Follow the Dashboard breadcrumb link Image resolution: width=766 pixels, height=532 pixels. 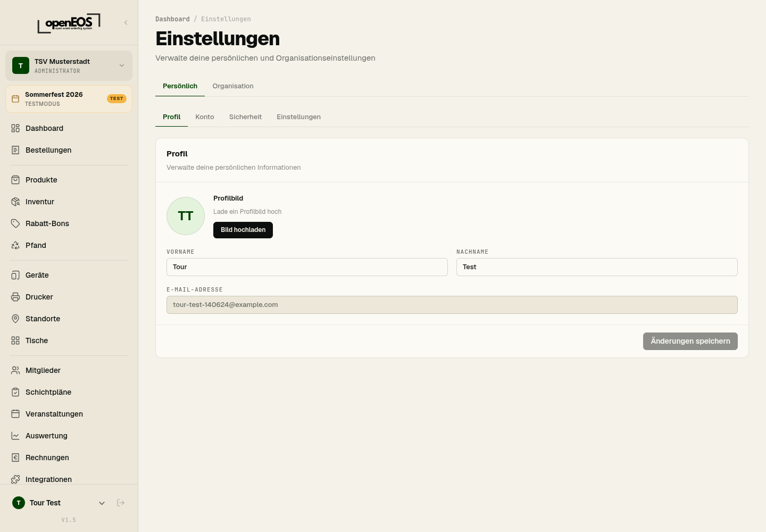[172, 19]
